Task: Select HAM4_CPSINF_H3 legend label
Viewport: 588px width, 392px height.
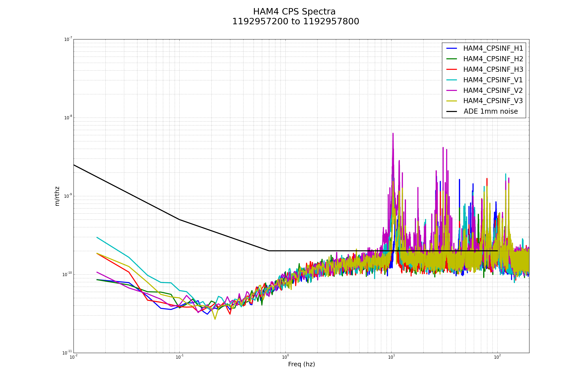Action: click(493, 70)
